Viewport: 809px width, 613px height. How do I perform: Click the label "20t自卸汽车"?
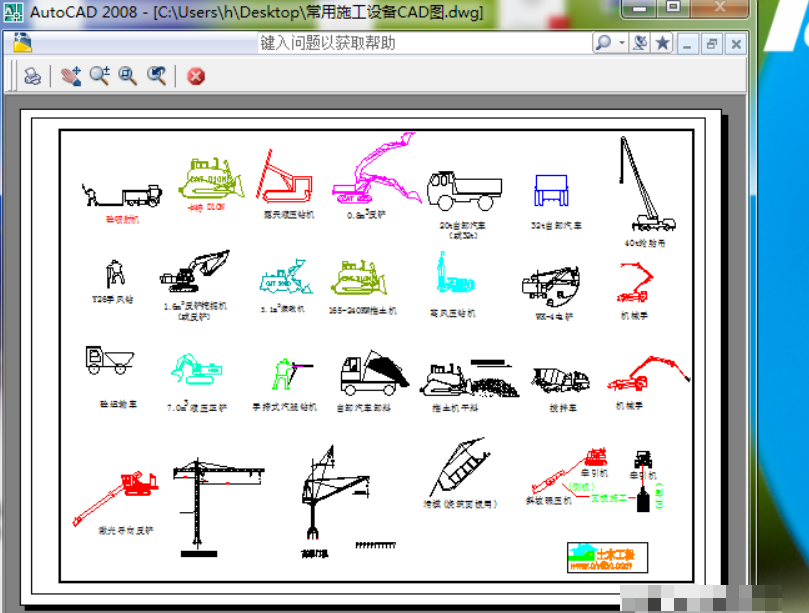(462, 225)
